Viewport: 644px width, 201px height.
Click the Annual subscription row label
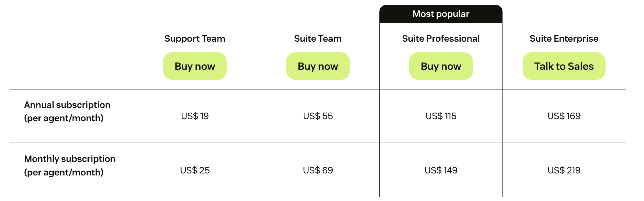pyautogui.click(x=67, y=105)
